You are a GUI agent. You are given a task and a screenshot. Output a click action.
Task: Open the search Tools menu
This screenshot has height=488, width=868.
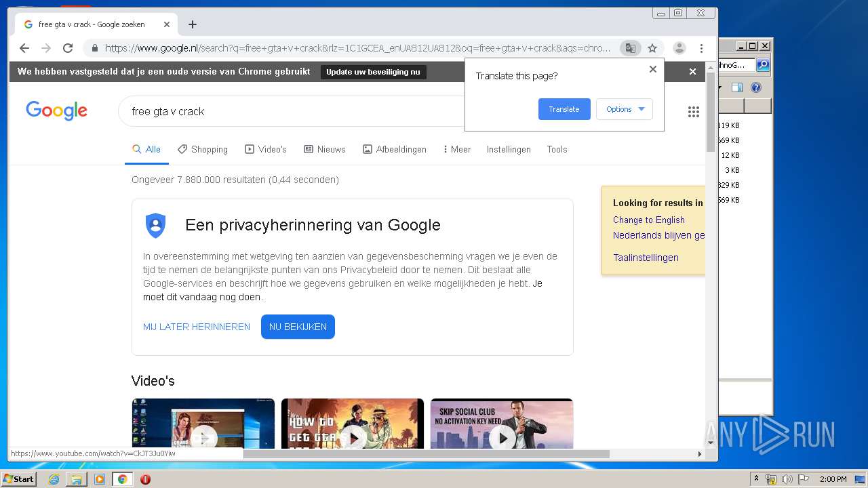[557, 149]
